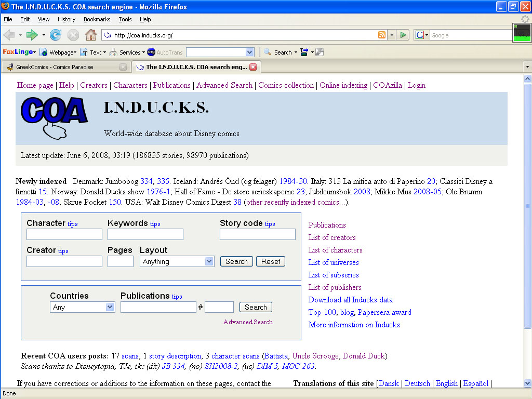Click the Reset button
532x399 pixels.
271,261
